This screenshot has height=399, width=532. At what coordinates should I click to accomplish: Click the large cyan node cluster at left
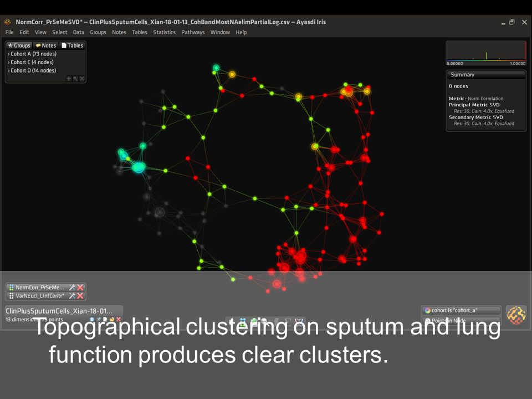(x=139, y=167)
